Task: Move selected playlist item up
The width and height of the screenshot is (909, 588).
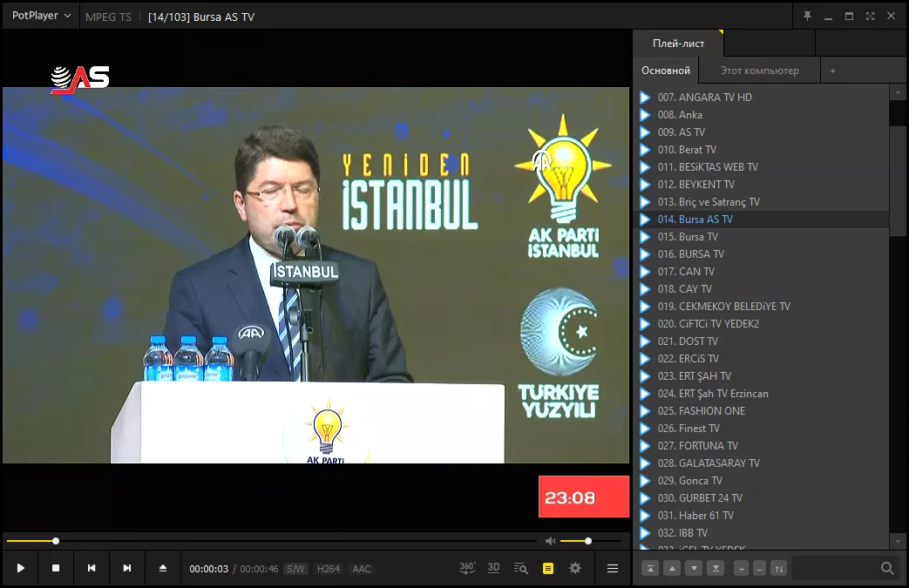Action: point(672,569)
